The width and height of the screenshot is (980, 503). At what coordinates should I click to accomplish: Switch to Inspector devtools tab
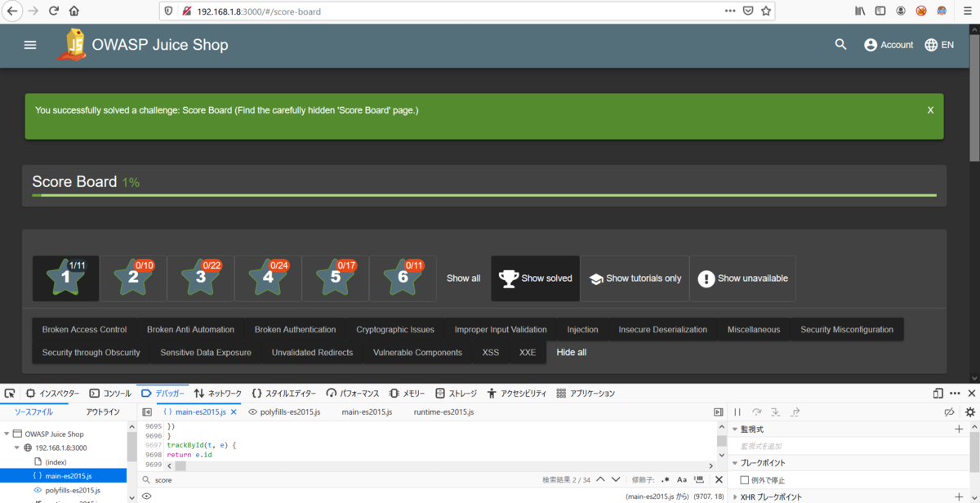[53, 393]
